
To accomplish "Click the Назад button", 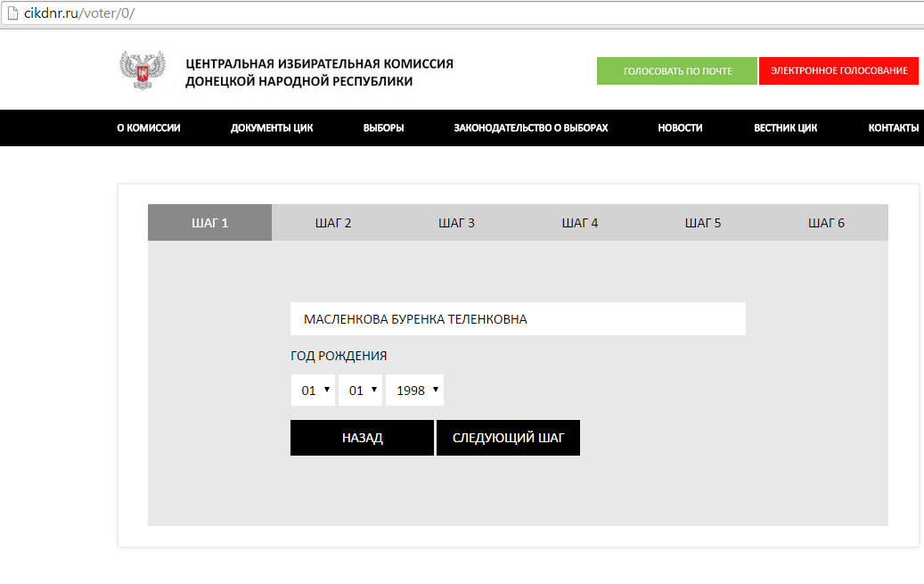I will [362, 438].
